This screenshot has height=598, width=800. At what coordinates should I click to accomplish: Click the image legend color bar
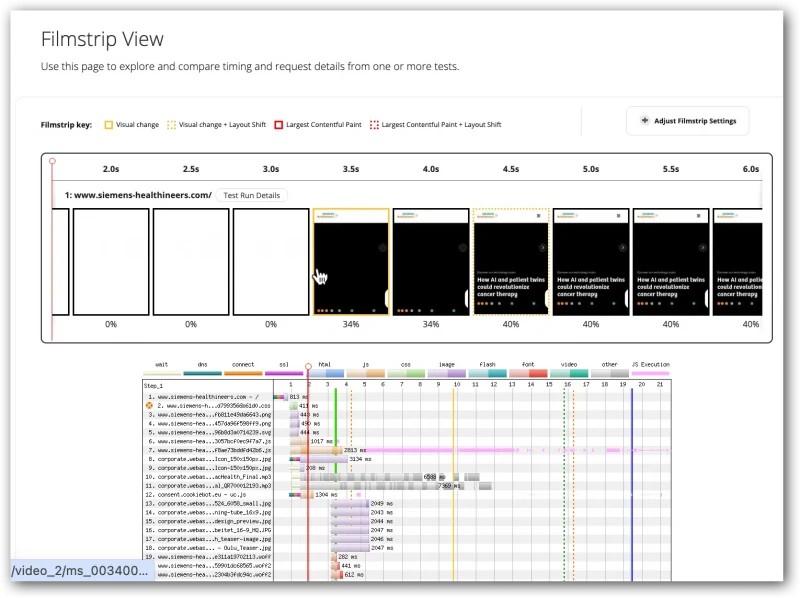pos(447,373)
